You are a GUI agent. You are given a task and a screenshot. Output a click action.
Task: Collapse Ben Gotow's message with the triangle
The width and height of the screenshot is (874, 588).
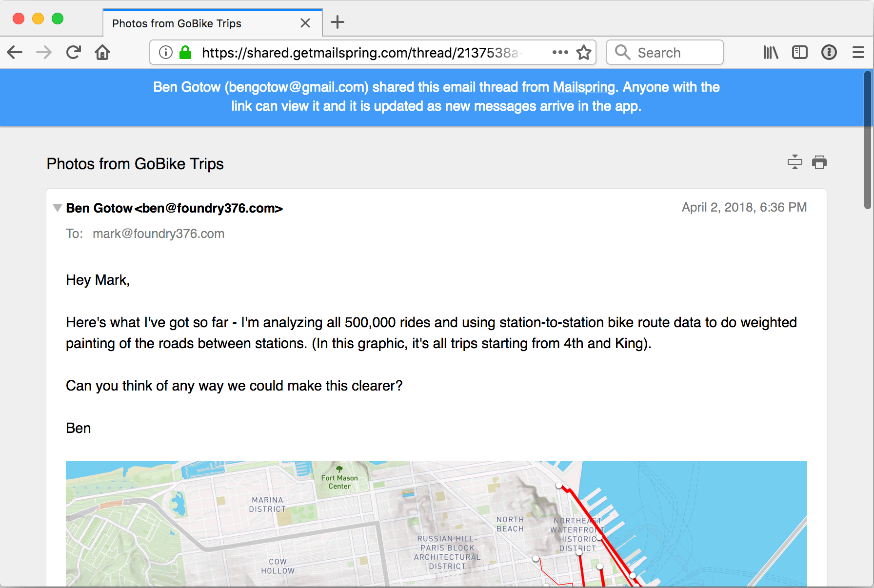pos(57,208)
